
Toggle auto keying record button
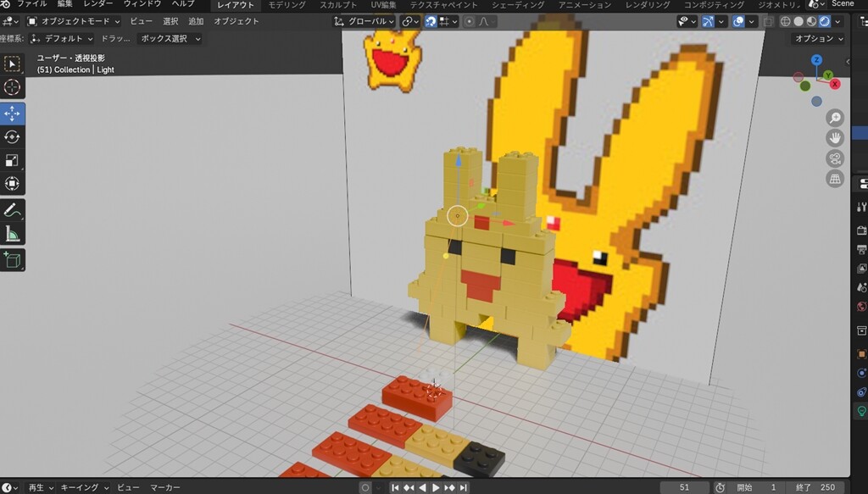coord(364,487)
